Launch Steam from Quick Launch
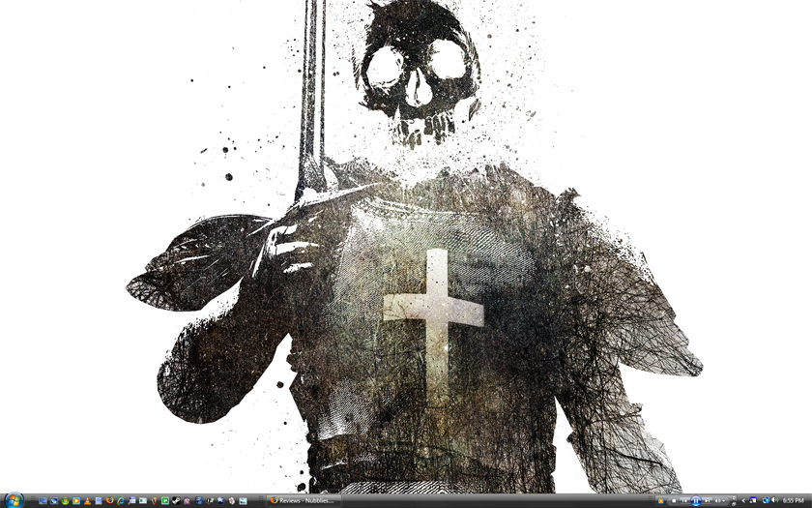Viewport: 812px width, 508px height. [177, 501]
